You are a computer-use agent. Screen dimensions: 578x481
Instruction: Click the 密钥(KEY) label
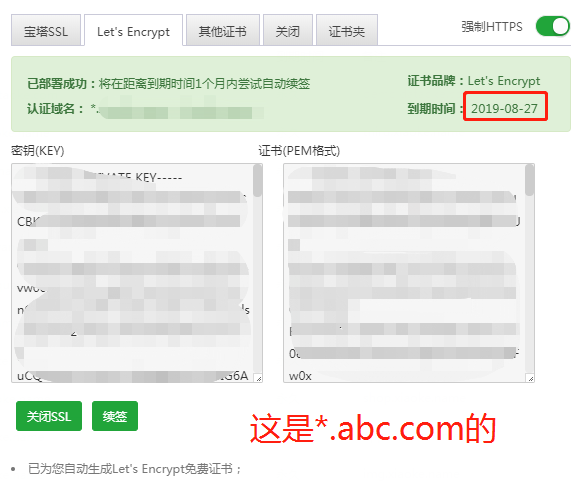[x=38, y=150]
